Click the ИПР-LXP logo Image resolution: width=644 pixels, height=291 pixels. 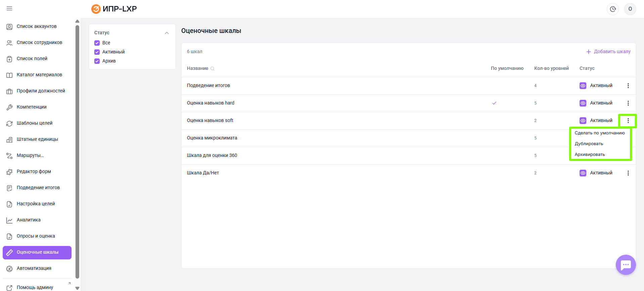tap(114, 9)
